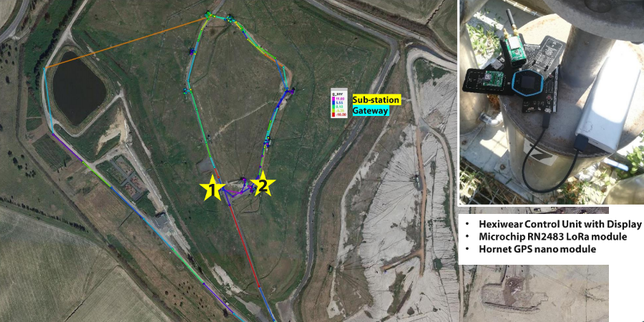Select the yellow Sub-station label

[377, 99]
